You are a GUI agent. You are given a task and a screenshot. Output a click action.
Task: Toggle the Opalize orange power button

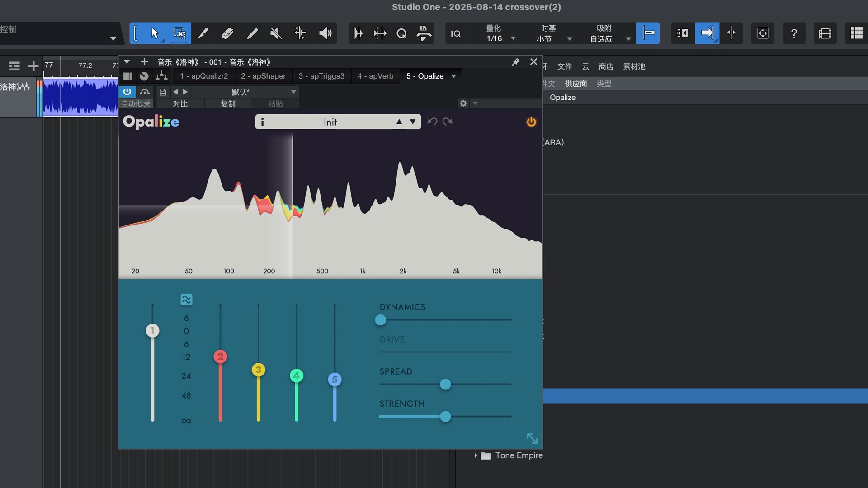531,122
